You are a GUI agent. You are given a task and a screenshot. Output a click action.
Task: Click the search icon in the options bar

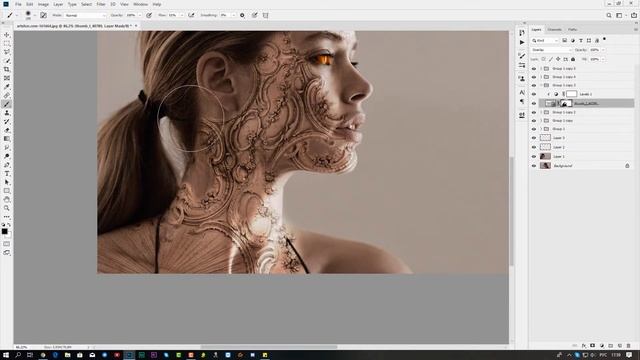tap(609, 15)
